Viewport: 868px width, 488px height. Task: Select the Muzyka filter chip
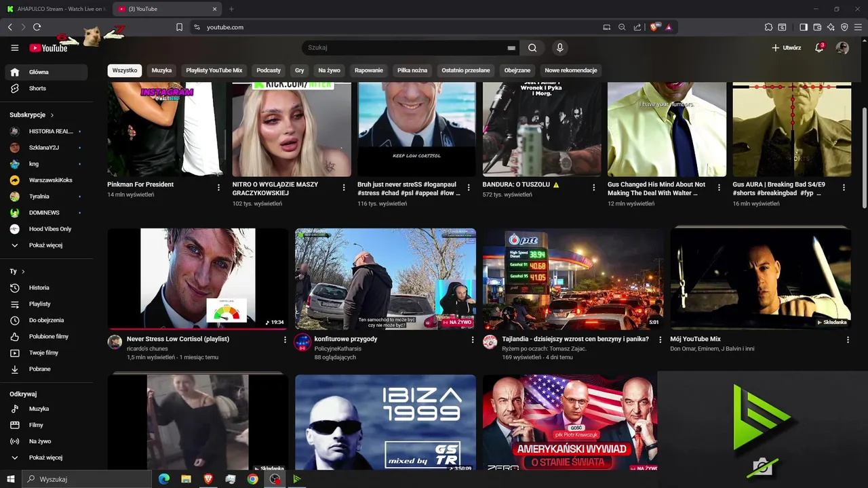pos(161,70)
